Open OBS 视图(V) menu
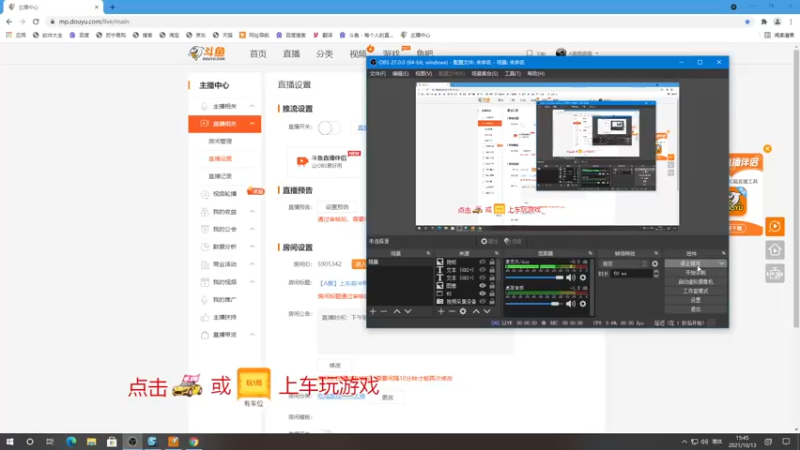The image size is (800, 450). tap(423, 74)
